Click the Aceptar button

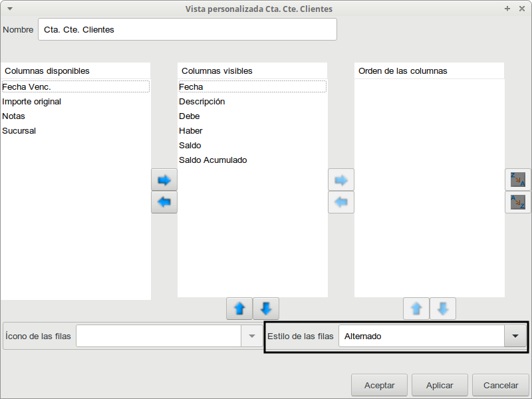pos(379,386)
